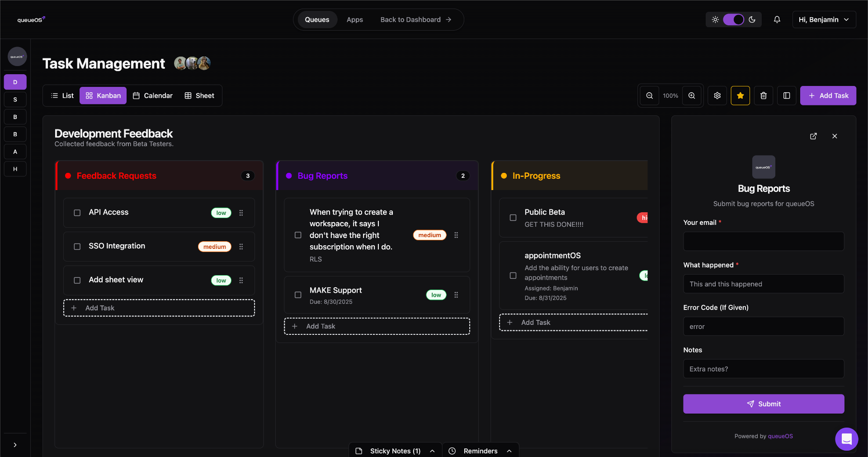Open the Hi, Benjamin user dropdown

click(x=824, y=19)
